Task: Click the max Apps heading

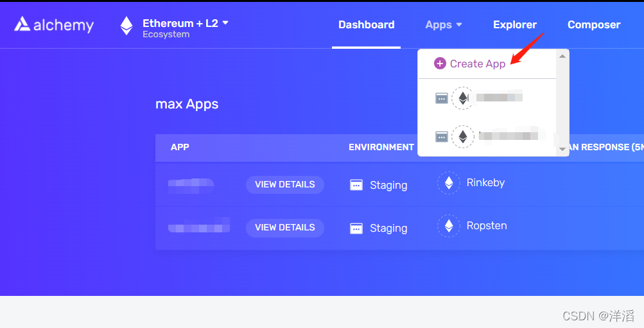Action: [x=187, y=104]
